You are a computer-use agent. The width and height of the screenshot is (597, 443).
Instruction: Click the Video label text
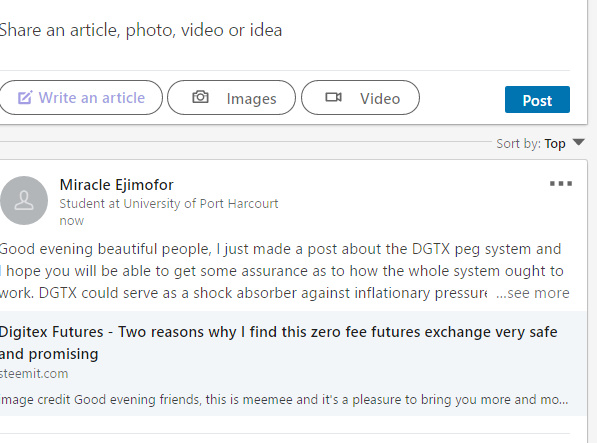[x=380, y=99]
